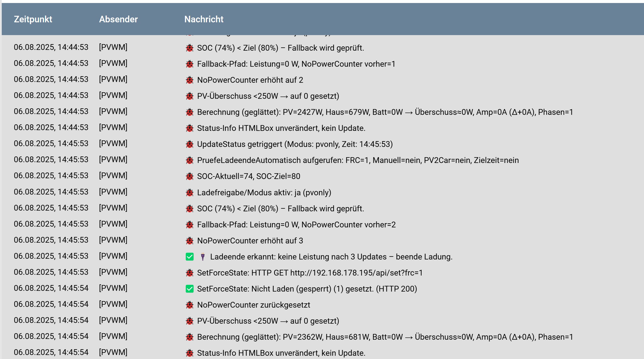Select the "Berechnung (geglättet): PV=2362W" log message

click(x=385, y=337)
